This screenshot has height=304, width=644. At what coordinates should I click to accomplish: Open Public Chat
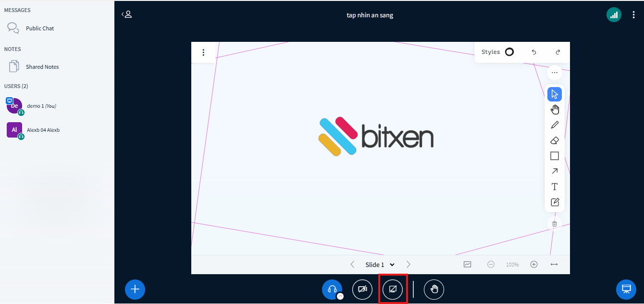40,28
